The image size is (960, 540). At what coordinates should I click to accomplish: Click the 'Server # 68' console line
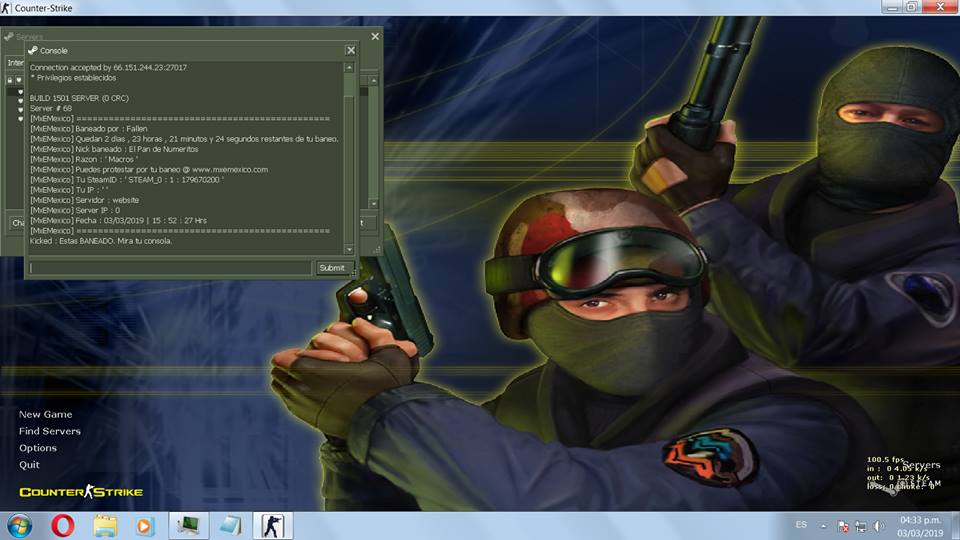[51, 108]
